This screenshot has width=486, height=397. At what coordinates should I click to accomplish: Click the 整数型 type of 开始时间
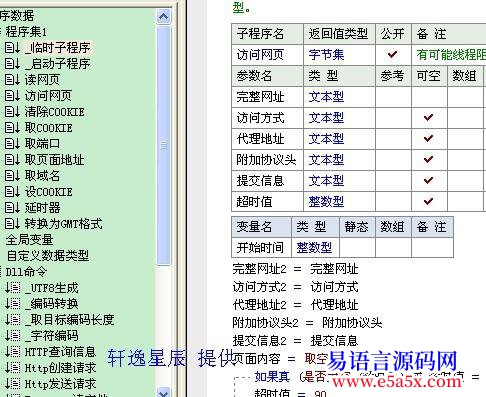coord(314,248)
